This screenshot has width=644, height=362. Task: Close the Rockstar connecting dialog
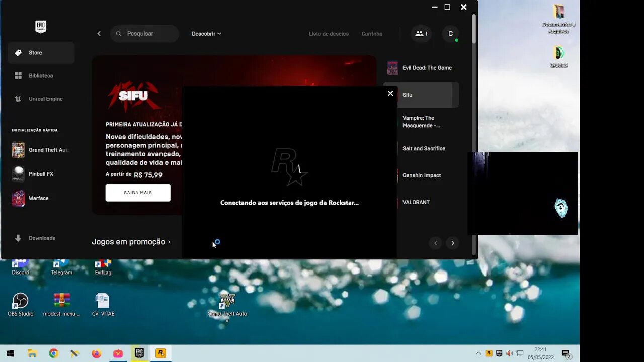pos(390,93)
